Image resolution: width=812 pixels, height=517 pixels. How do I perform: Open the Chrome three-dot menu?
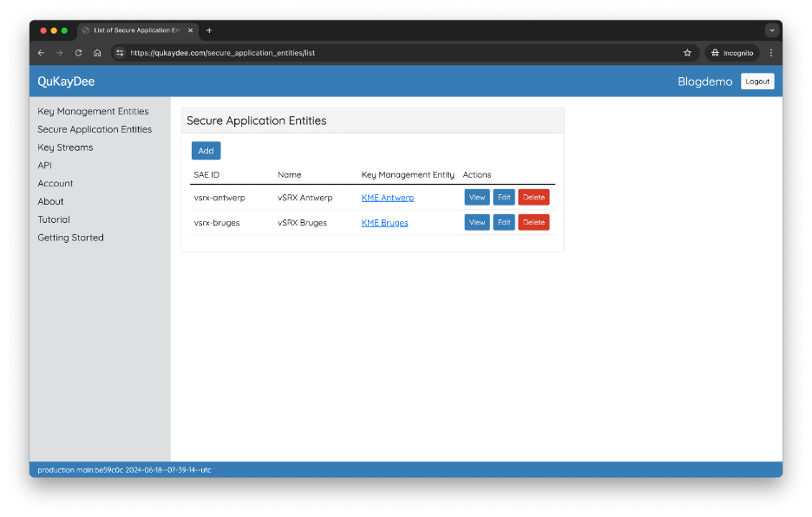click(x=770, y=53)
